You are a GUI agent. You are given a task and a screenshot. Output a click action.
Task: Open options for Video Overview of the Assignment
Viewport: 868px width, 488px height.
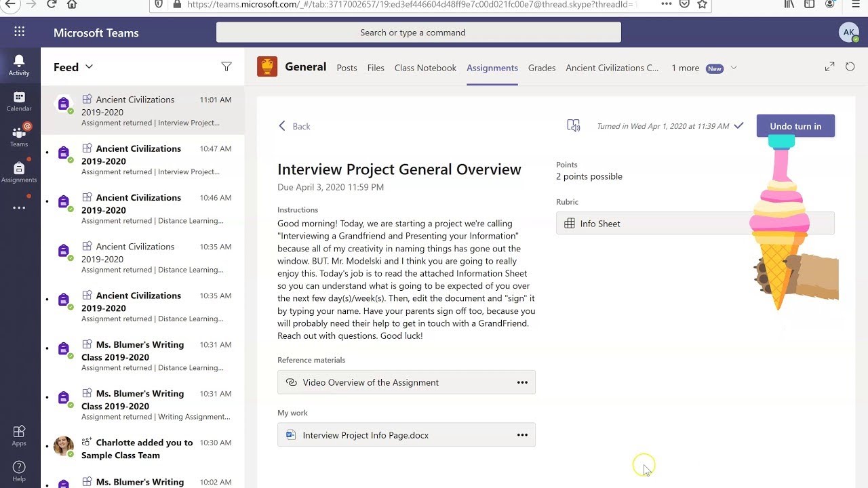522,382
